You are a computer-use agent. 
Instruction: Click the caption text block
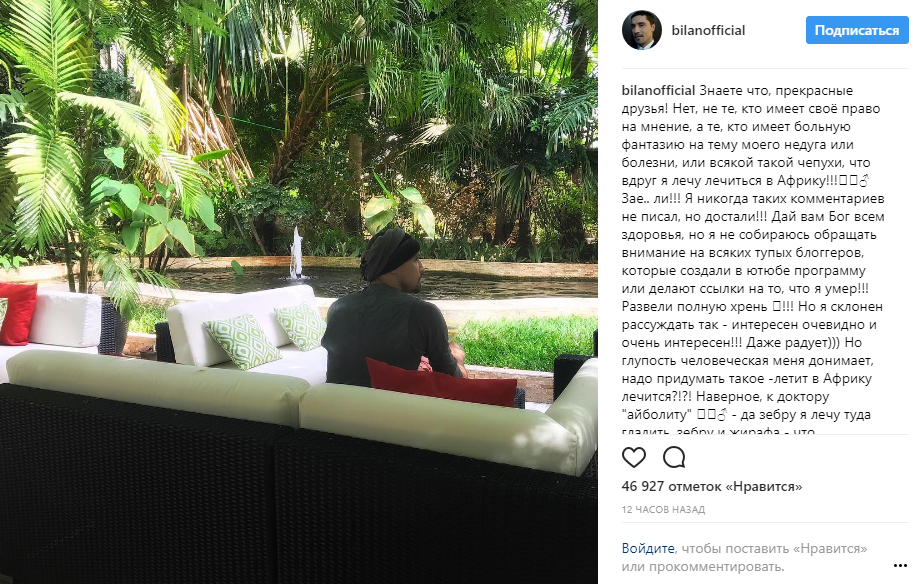[x=753, y=260]
